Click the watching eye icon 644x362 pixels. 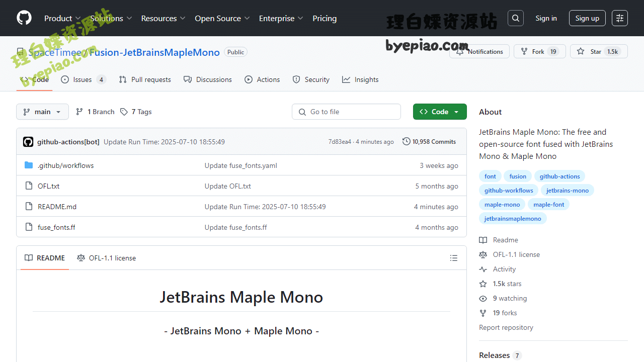[483, 298]
